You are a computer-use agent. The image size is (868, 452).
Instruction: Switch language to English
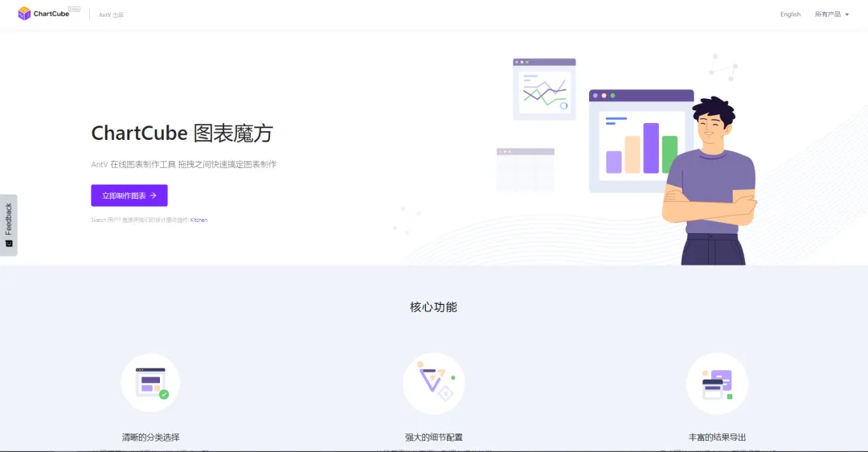coord(790,14)
